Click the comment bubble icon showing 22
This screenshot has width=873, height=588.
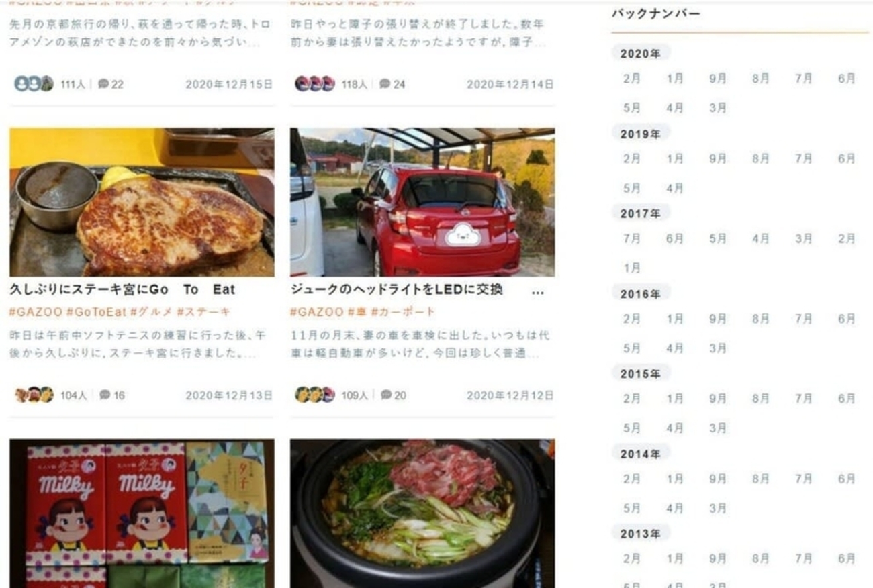103,84
